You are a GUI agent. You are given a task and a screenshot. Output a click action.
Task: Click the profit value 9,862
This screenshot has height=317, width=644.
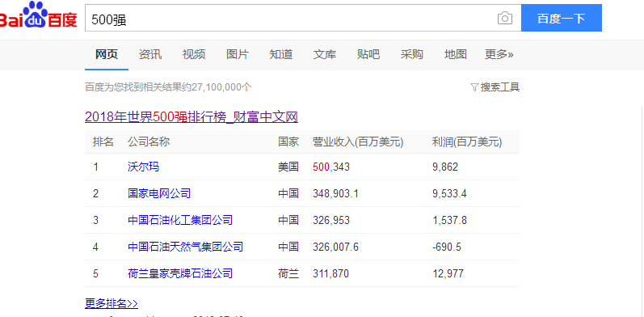coord(445,167)
